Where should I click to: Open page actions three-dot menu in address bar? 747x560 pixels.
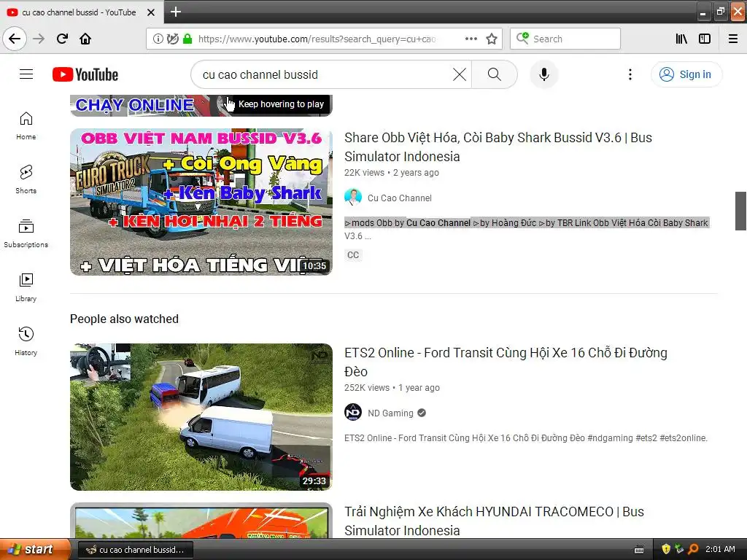point(471,39)
